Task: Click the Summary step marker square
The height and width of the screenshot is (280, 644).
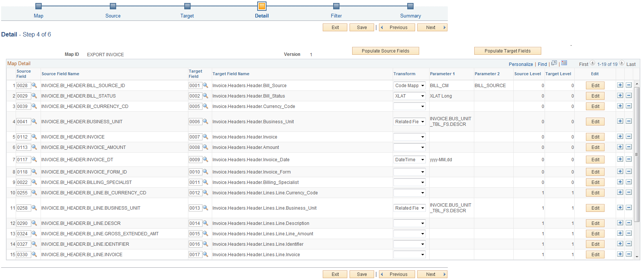Action: [410, 6]
